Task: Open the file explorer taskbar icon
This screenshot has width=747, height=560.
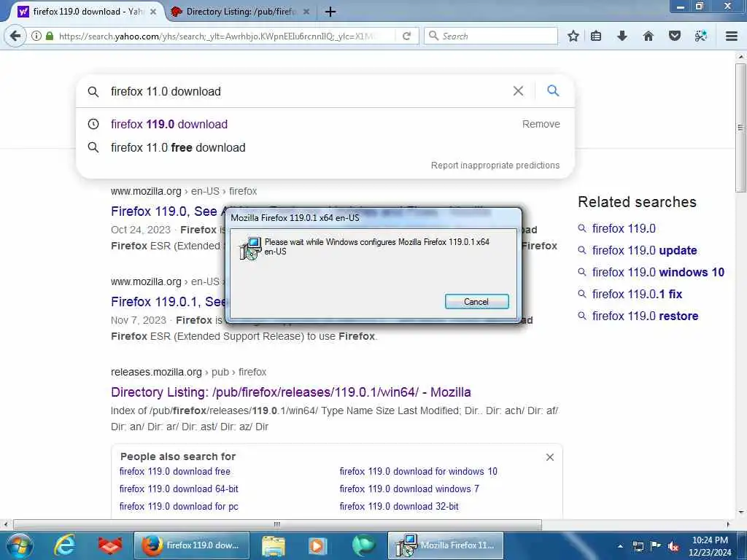Action: 274,545
